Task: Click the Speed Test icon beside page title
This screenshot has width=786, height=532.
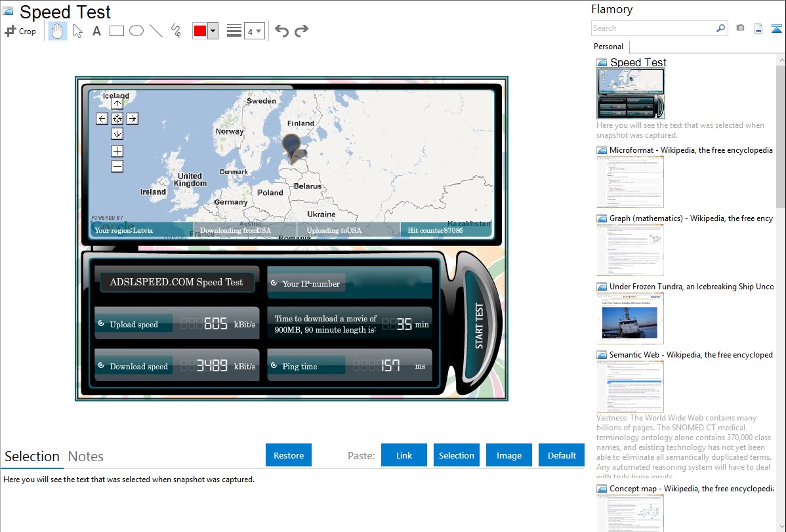Action: point(8,11)
